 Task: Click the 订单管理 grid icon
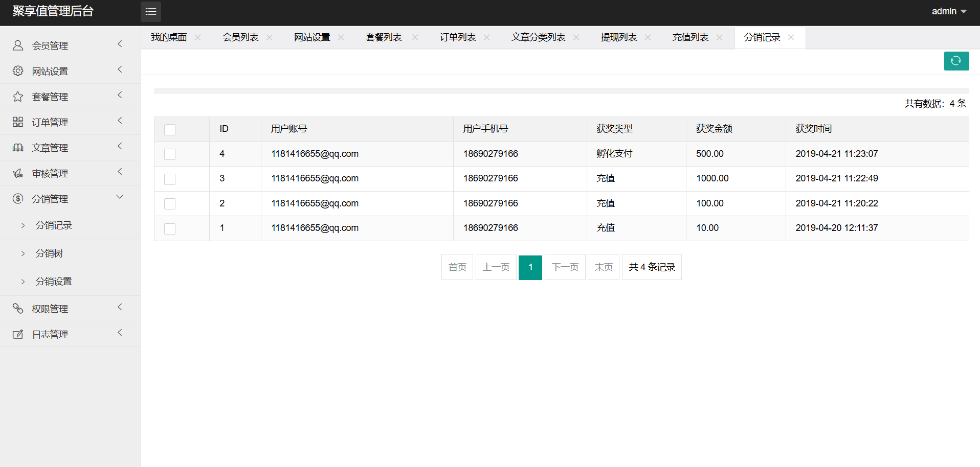point(18,122)
